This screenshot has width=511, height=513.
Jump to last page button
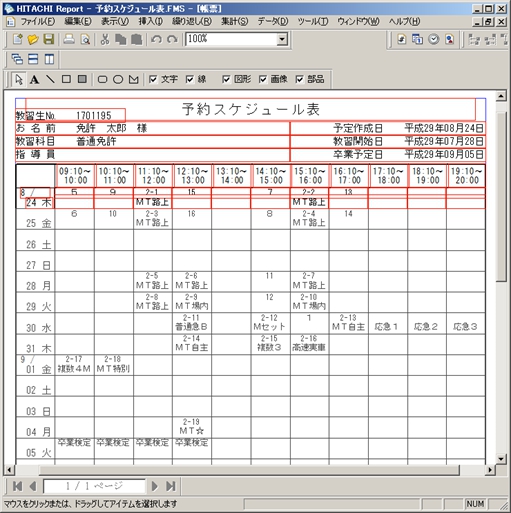[x=171, y=486]
